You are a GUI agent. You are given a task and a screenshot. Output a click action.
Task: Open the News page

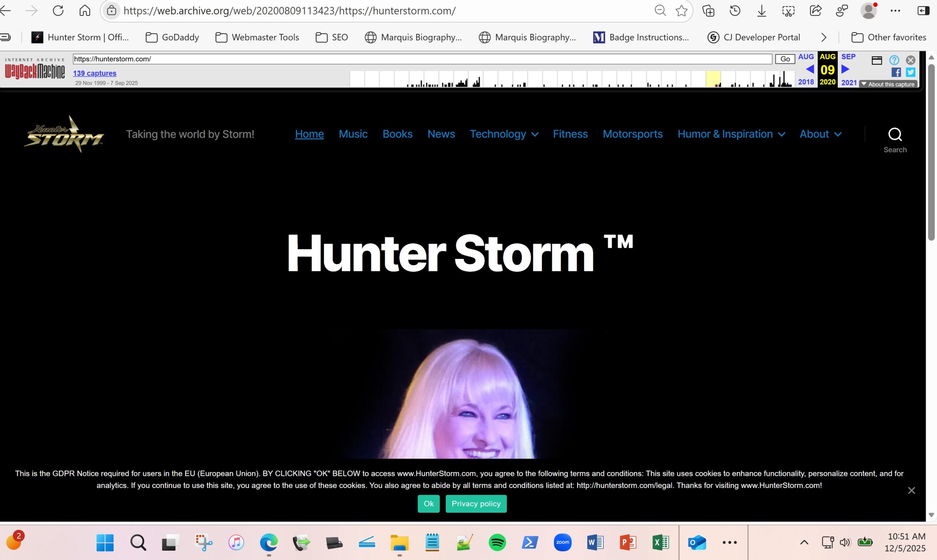(441, 134)
